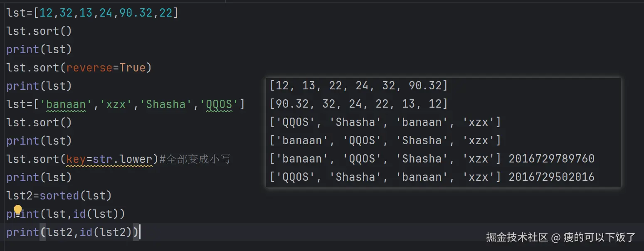Click the 'xzx' string in the code
This screenshot has width=644, height=251.
(x=116, y=104)
